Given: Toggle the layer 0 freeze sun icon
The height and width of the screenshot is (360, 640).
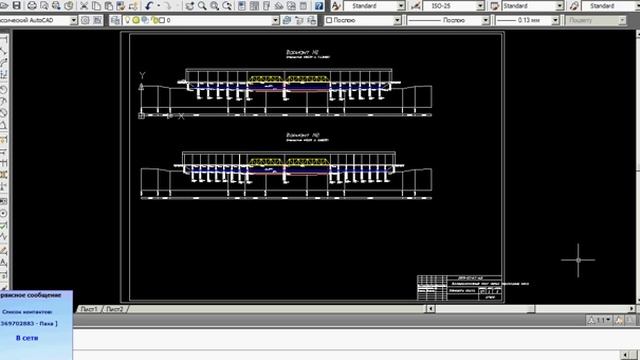Looking at the screenshot, I should (136, 20).
